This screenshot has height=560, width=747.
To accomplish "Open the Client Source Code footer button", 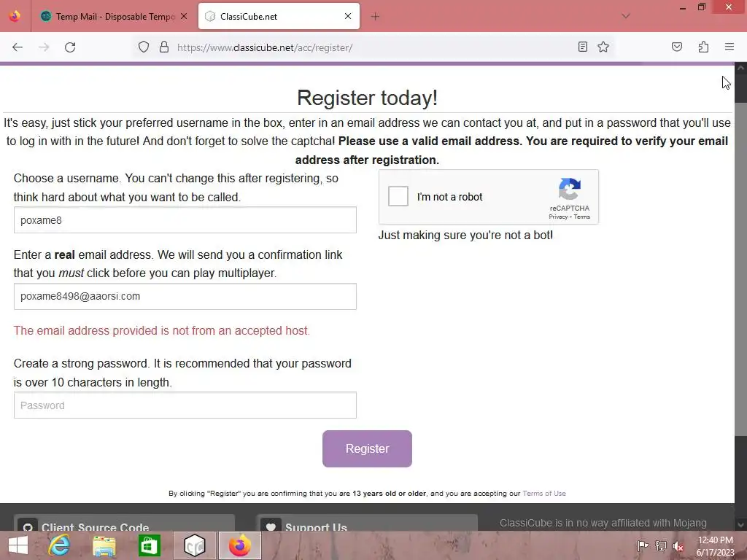I will pyautogui.click(x=124, y=523).
